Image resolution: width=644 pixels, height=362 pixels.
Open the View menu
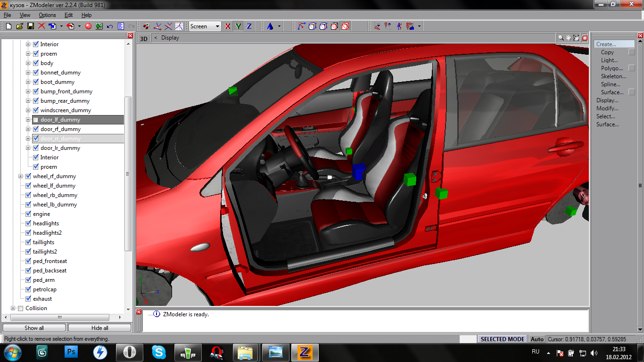(25, 15)
